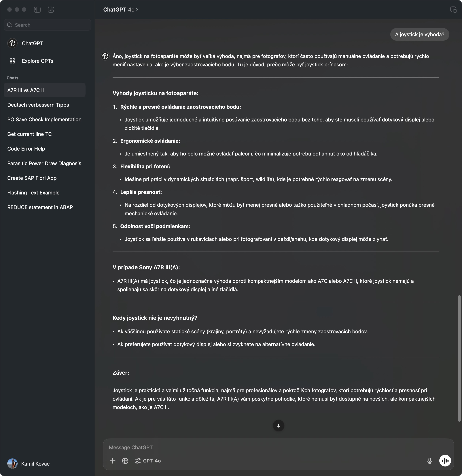Toggle the sidebar panel icon
This screenshot has height=476, width=462.
pos(37,10)
